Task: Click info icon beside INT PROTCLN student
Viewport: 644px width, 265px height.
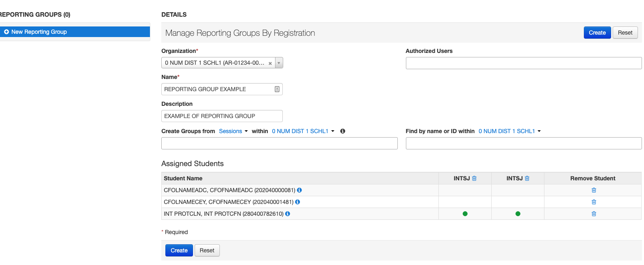Action: (x=288, y=214)
